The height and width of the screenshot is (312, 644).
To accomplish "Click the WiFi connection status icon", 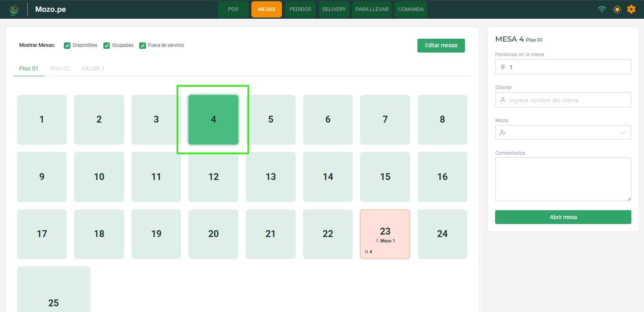I will point(602,9).
